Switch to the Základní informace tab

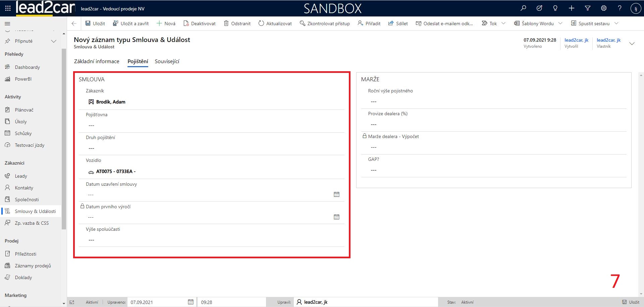(x=97, y=61)
